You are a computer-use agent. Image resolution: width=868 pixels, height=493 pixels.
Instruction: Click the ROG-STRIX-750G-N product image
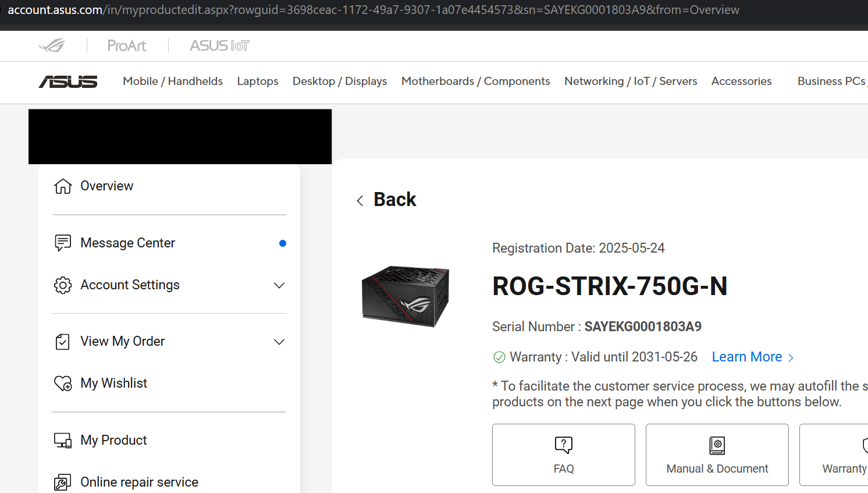pyautogui.click(x=405, y=296)
